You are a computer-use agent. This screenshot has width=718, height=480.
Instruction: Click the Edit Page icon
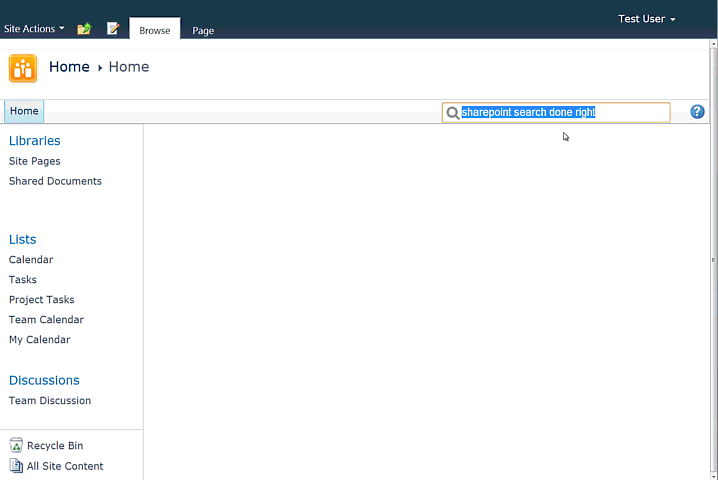[x=113, y=28]
